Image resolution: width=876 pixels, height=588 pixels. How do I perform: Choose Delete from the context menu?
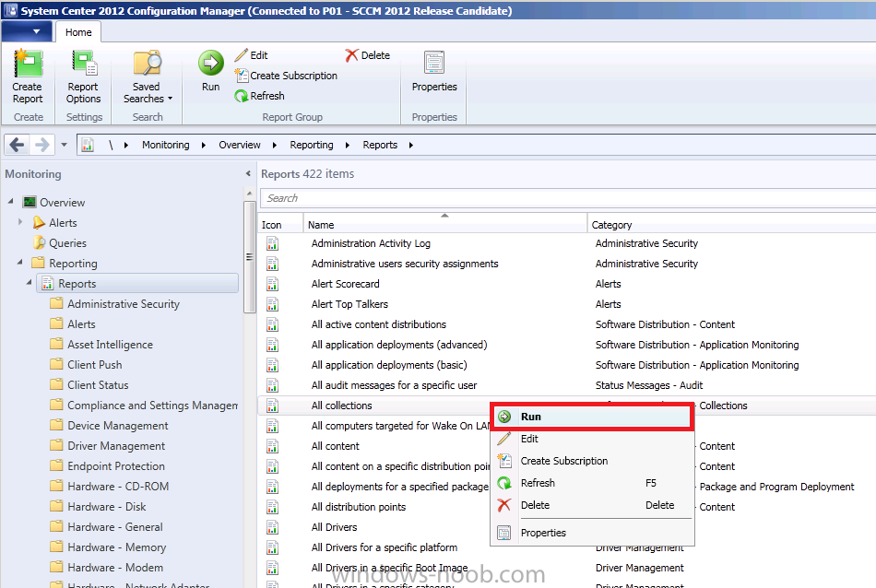coord(592,505)
